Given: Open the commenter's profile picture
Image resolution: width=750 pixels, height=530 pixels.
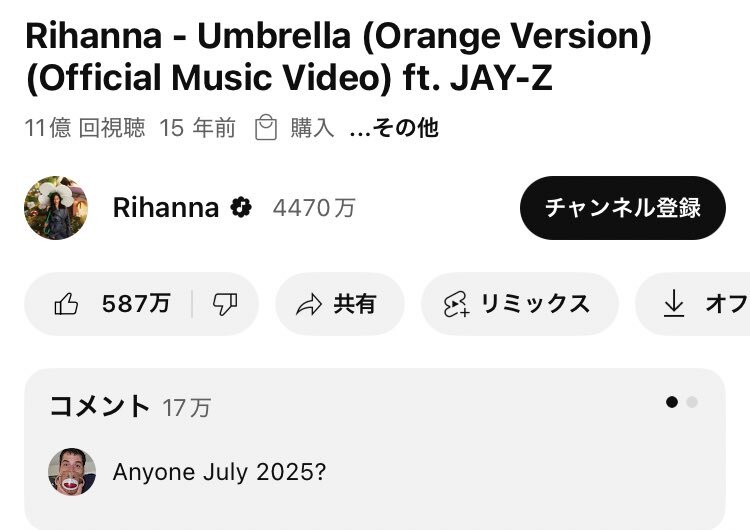Looking at the screenshot, I should (x=72, y=472).
